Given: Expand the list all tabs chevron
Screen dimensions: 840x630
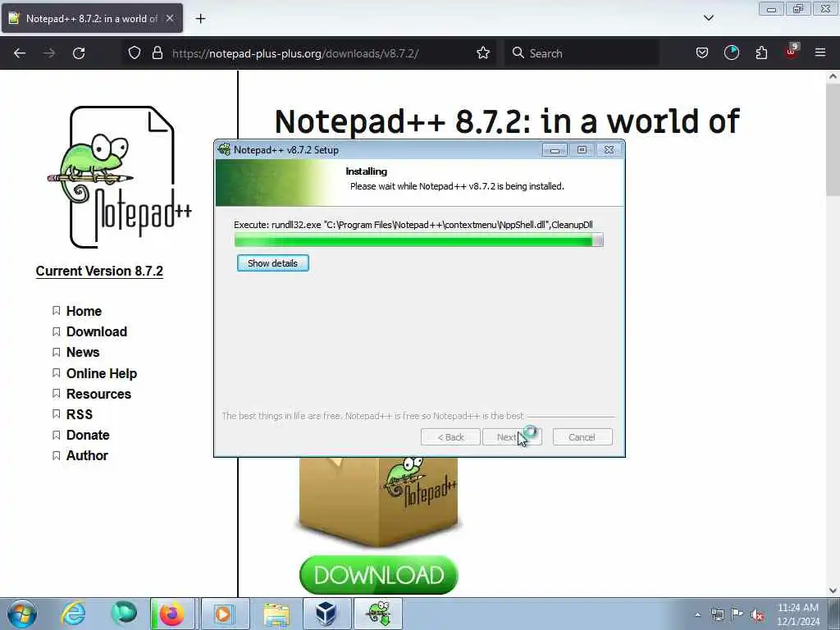Looking at the screenshot, I should (708, 18).
